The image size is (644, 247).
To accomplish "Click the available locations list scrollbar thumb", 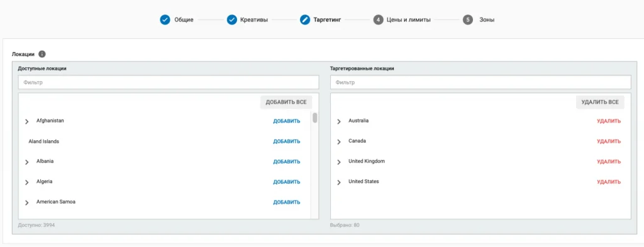I will 314,118.
